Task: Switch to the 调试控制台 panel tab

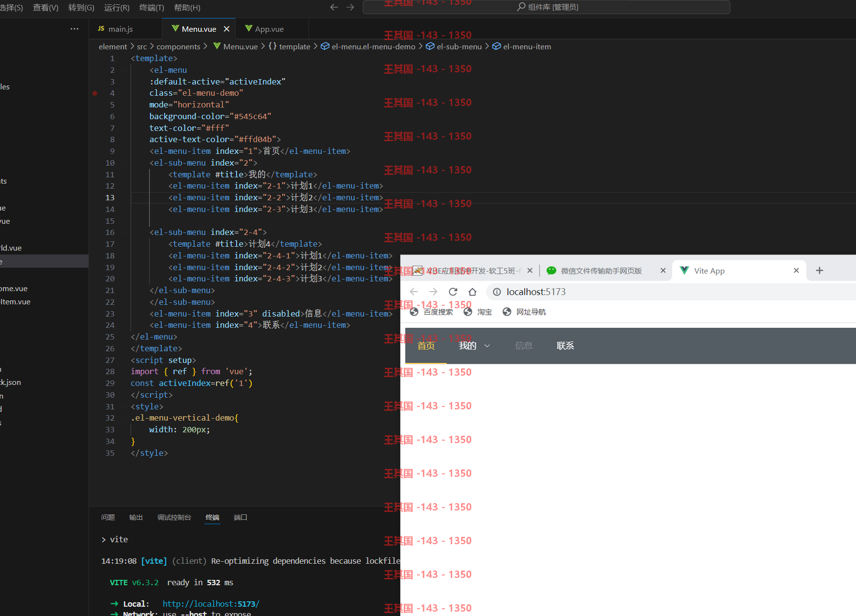Action: tap(174, 517)
